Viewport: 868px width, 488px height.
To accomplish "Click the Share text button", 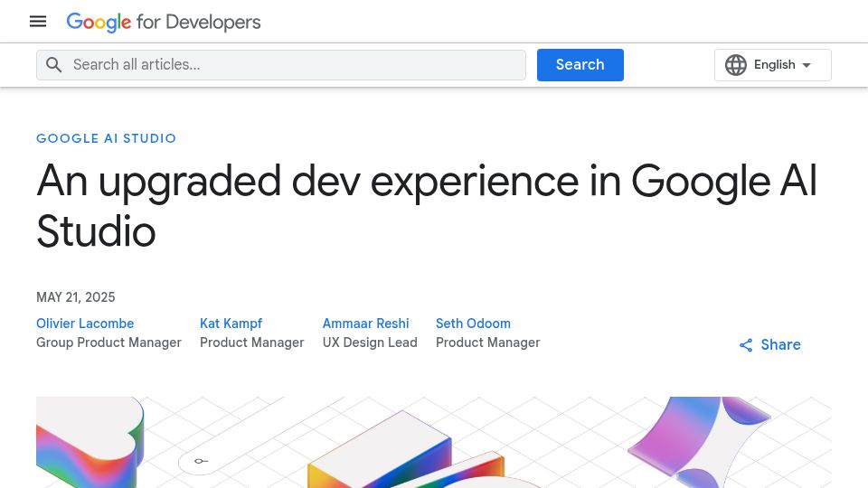I will 780,344.
